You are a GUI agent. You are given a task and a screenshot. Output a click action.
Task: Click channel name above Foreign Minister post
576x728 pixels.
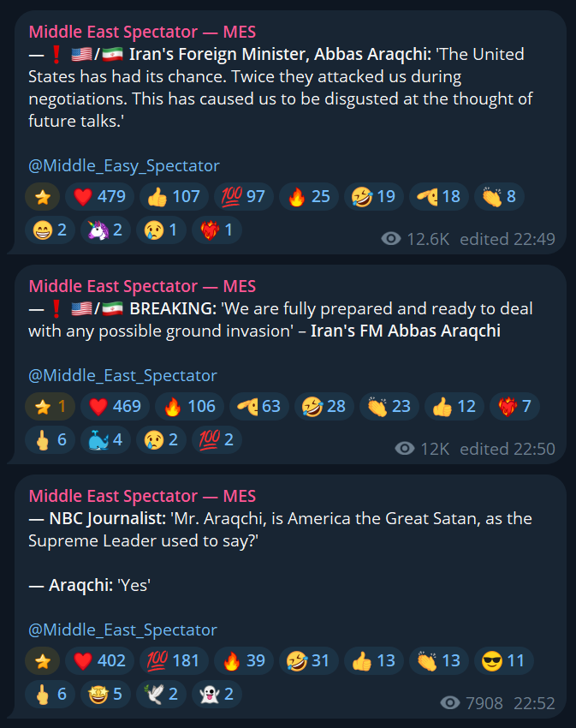click(x=142, y=32)
